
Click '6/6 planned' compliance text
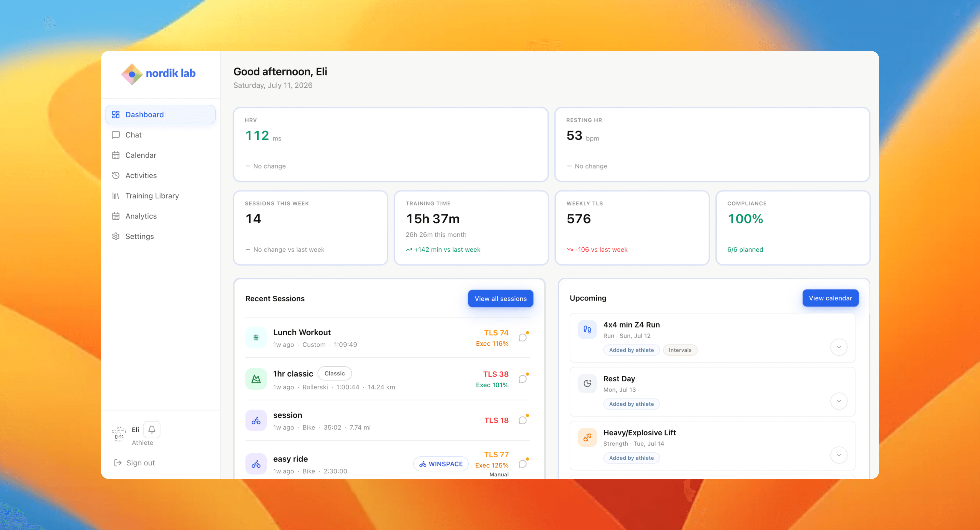tap(745, 250)
